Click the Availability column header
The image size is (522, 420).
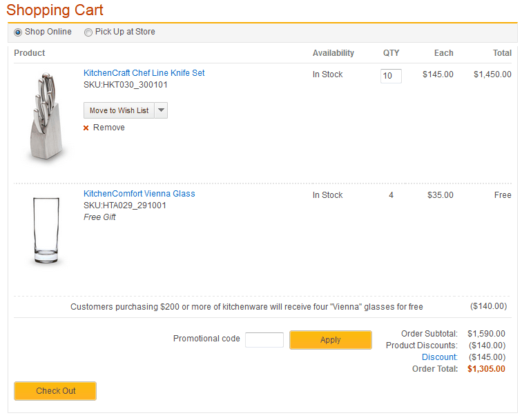tap(333, 53)
